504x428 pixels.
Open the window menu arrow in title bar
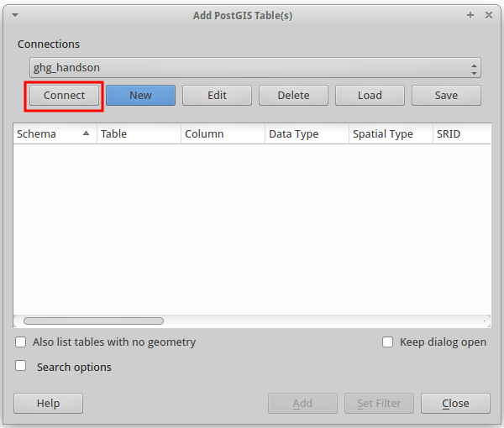point(15,15)
